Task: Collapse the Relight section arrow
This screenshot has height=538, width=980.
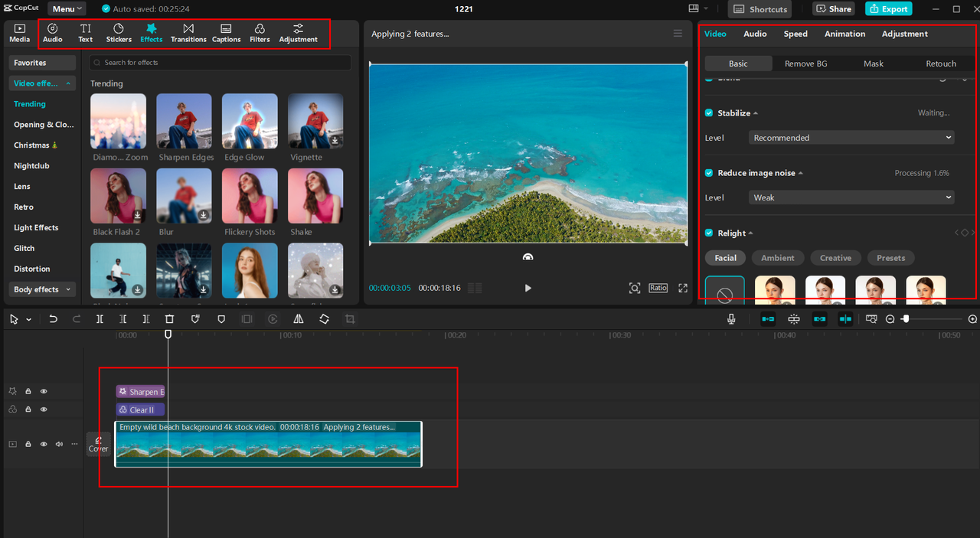Action: [750, 233]
